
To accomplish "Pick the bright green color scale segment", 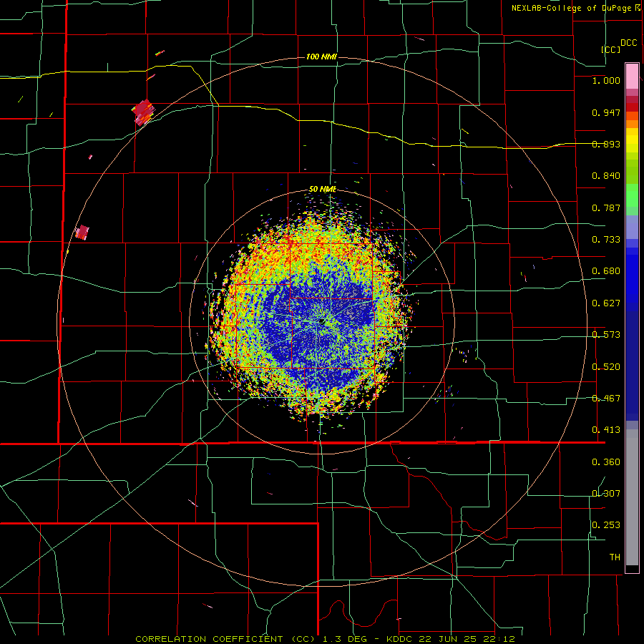I will pos(632,195).
